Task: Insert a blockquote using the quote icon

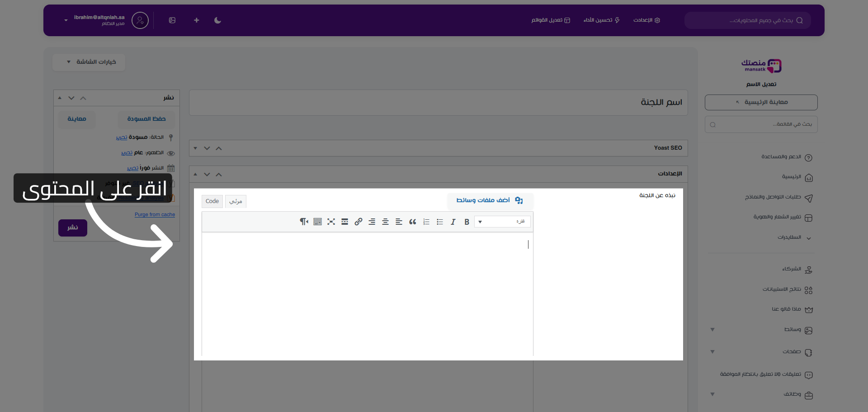Action: tap(412, 222)
